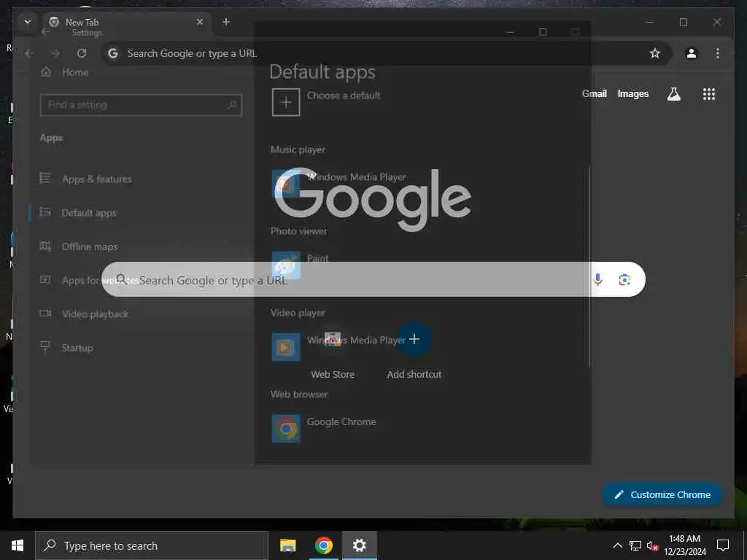The width and height of the screenshot is (747, 560).
Task: Show hidden system tray icons
Action: pyautogui.click(x=617, y=545)
